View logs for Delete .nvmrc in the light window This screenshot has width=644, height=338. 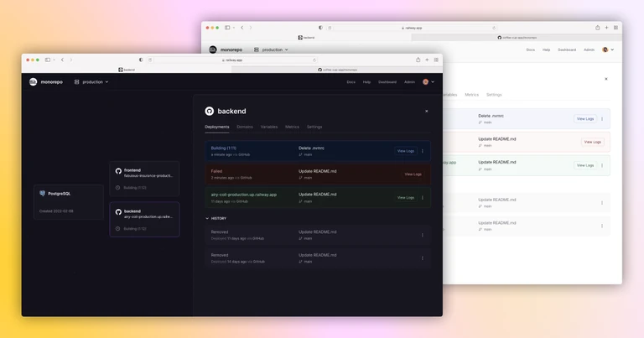point(585,119)
